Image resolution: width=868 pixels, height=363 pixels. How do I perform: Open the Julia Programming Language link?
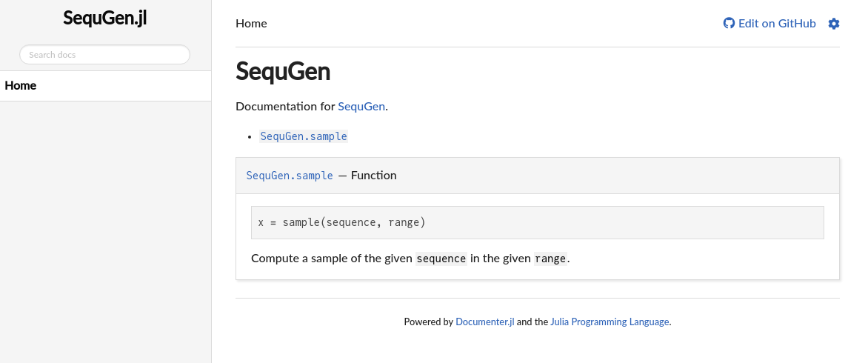pos(610,322)
